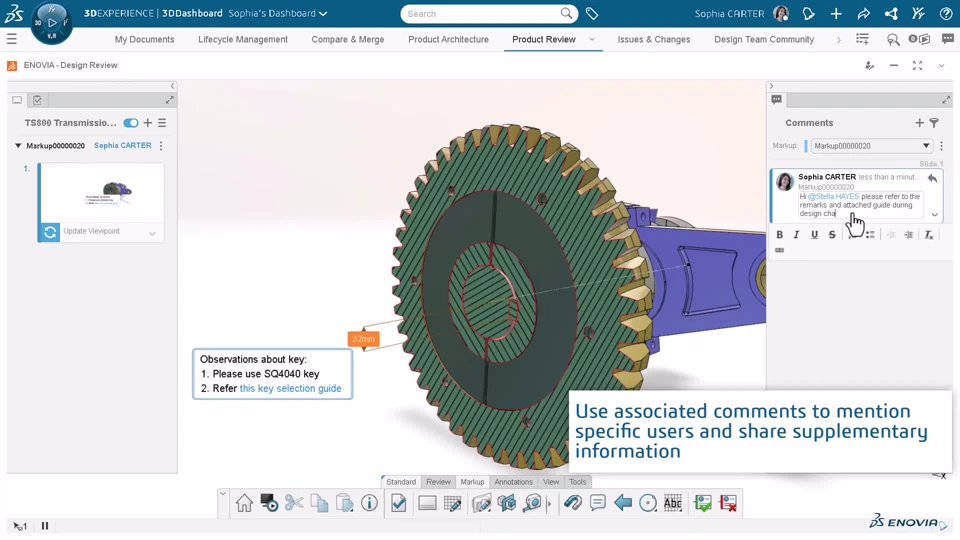Click the orange 32mm dimension label
The height and width of the screenshot is (540, 960).
[x=363, y=339]
